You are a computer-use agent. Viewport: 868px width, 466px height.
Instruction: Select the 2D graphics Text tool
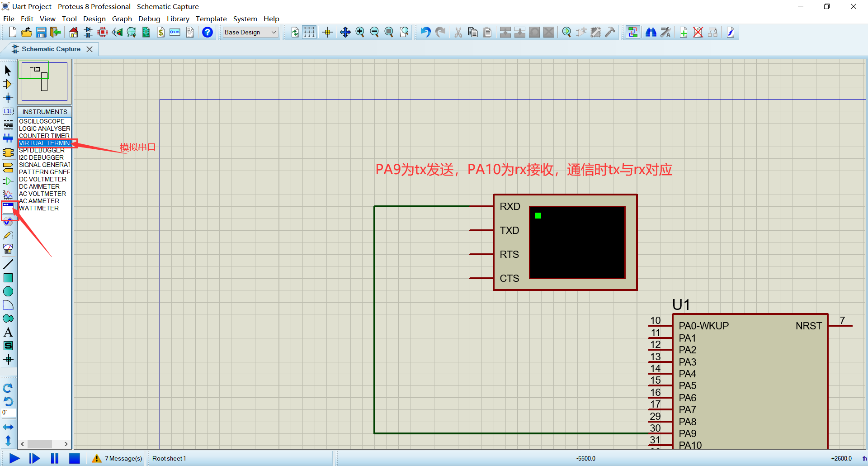coord(8,332)
